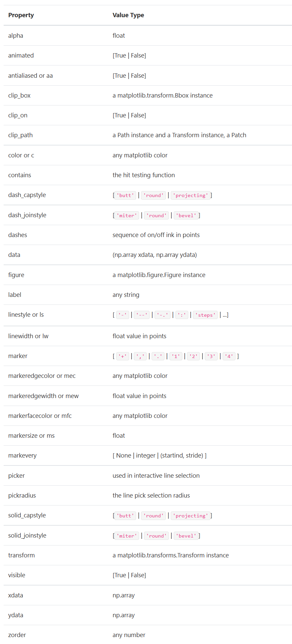
Task: Click the pickradius property name
Action: click(x=22, y=496)
